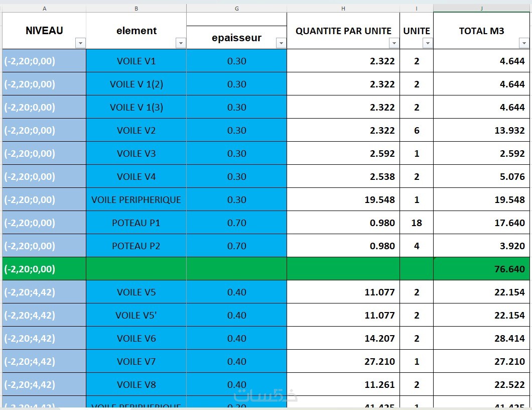Screen dimensions: 532x410
Task: Select total 13.932 in VOILE V2 row
Action: [481, 130]
